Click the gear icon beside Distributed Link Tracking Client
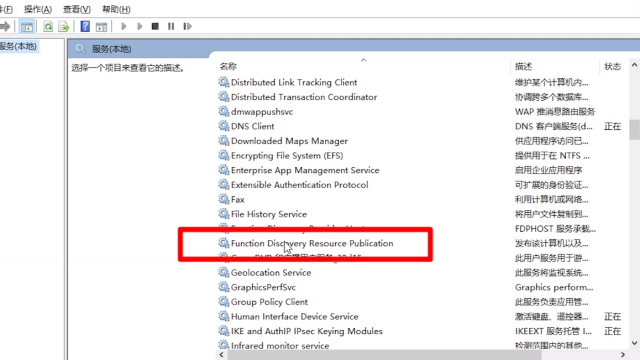The height and width of the screenshot is (360, 640). [x=224, y=82]
